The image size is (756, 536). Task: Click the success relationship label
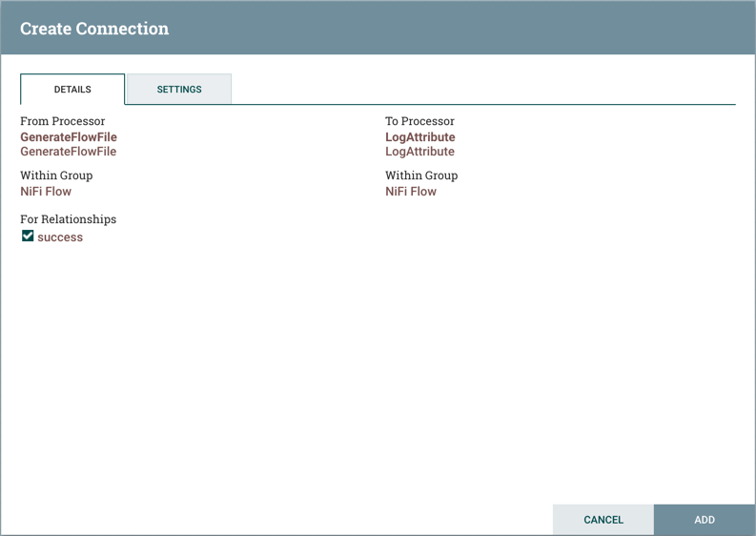[60, 237]
